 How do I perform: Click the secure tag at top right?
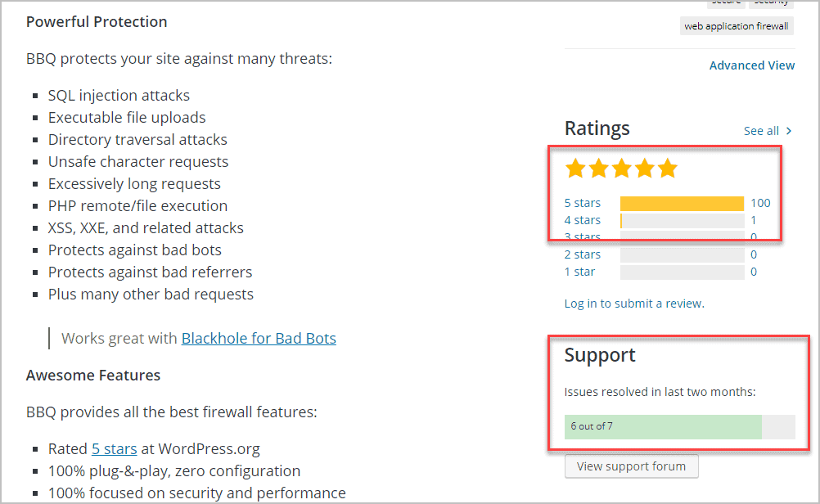[725, 2]
